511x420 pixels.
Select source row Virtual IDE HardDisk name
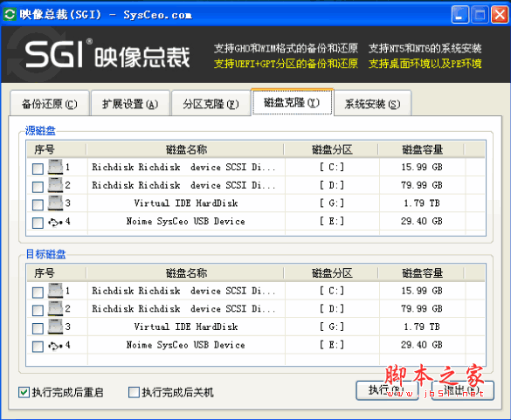coord(186,203)
